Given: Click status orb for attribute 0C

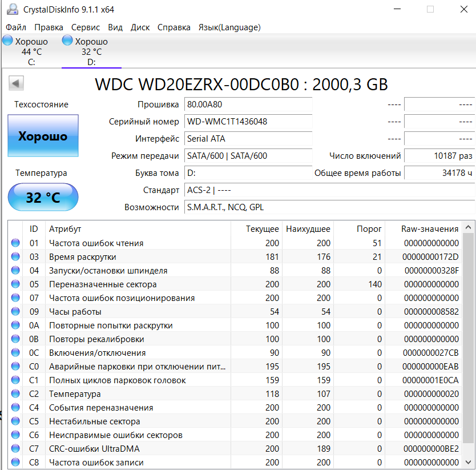Looking at the screenshot, I should 15,352.
